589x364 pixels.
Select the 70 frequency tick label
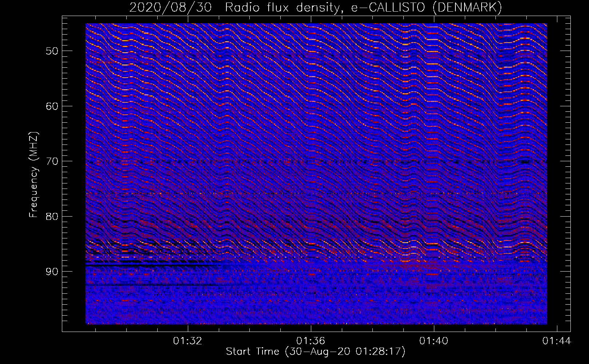pyautogui.click(x=52, y=161)
